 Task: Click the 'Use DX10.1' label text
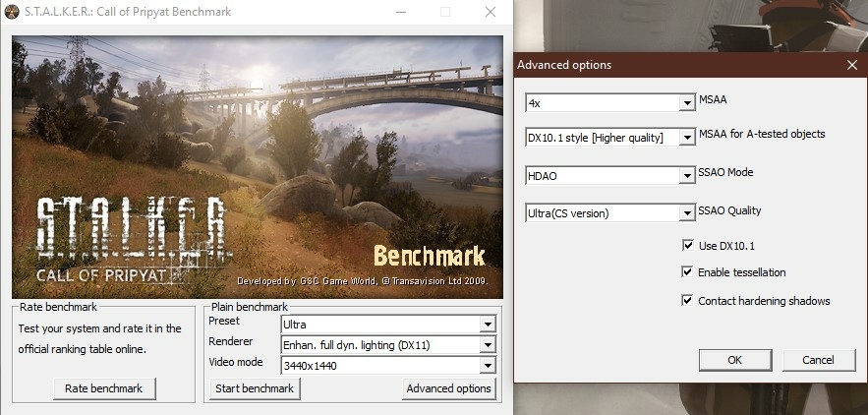(x=726, y=246)
